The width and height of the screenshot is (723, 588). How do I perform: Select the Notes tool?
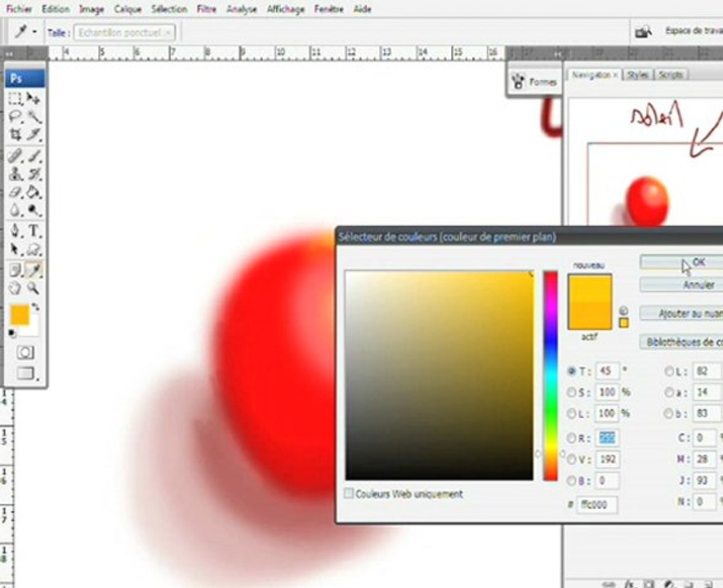click(x=15, y=269)
